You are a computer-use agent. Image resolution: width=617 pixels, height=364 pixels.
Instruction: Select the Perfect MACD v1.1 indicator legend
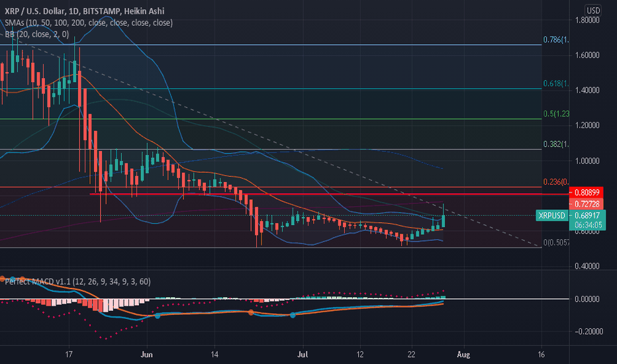[77, 282]
